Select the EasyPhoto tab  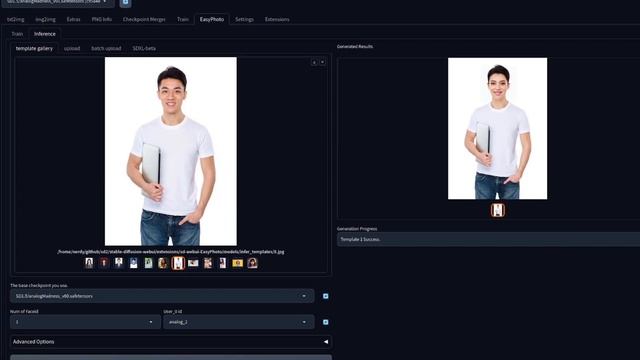(x=212, y=19)
